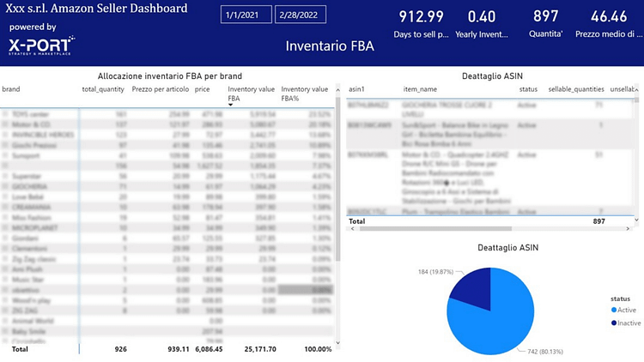This screenshot has height=362, width=644.
Task: Click scroll-up arrow of ASIN table
Action: [636, 90]
